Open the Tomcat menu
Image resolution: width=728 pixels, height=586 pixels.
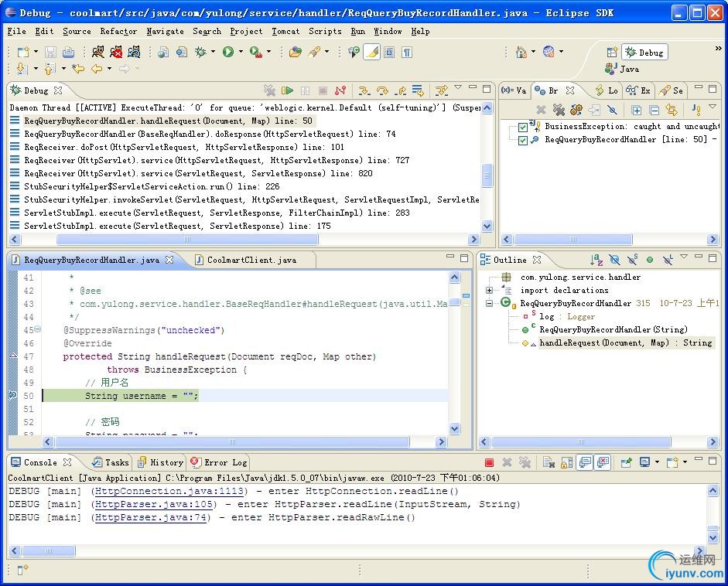[x=285, y=31]
